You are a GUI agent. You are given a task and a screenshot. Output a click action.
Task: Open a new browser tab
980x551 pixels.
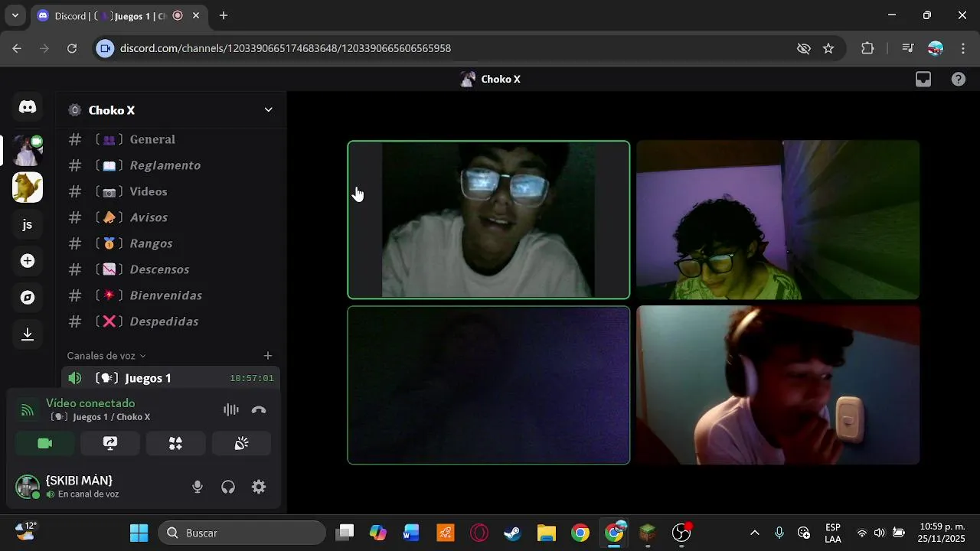(224, 15)
